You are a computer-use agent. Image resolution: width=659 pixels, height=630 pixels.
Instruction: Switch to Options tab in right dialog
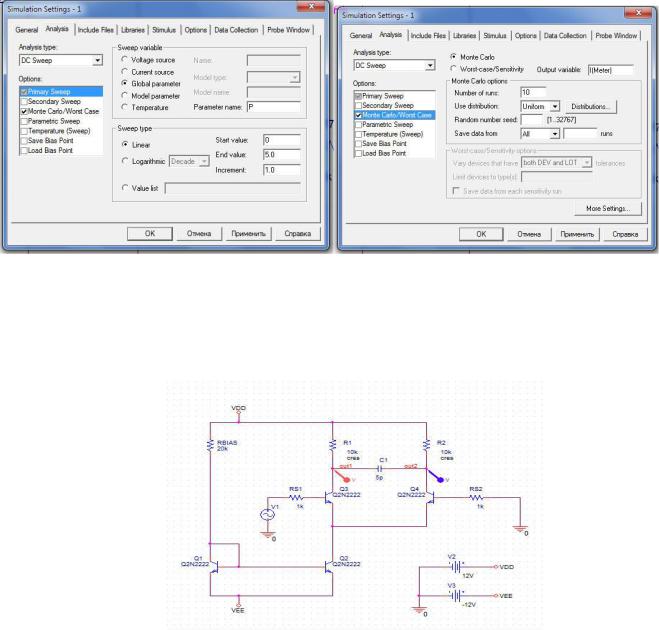coord(526,36)
